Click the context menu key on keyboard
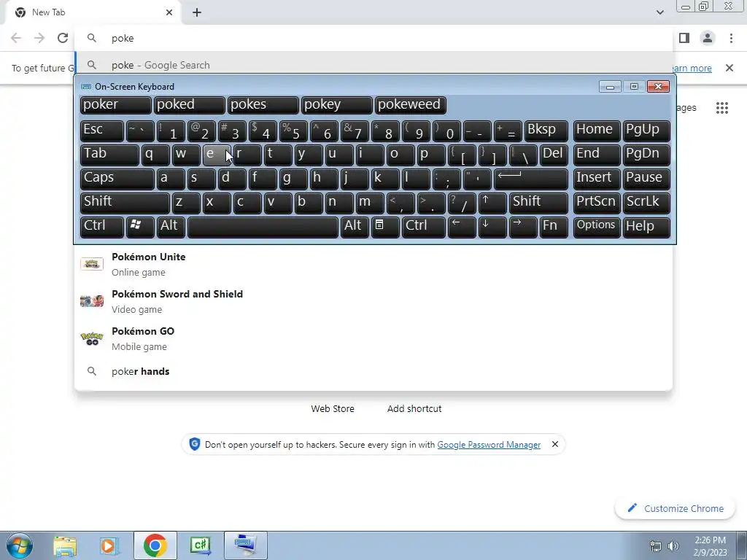 [385, 227]
